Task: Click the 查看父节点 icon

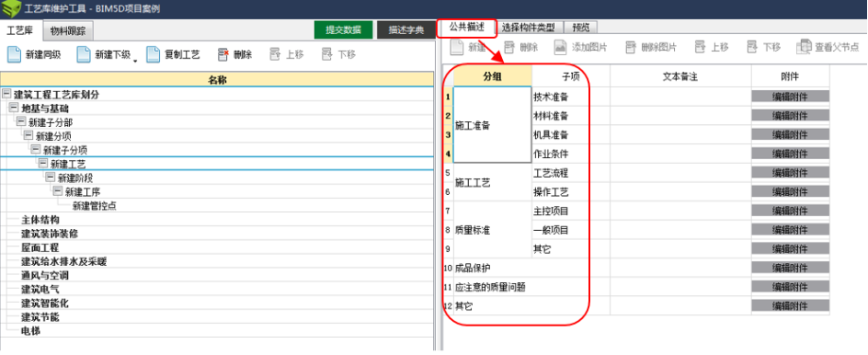Action: tap(804, 48)
